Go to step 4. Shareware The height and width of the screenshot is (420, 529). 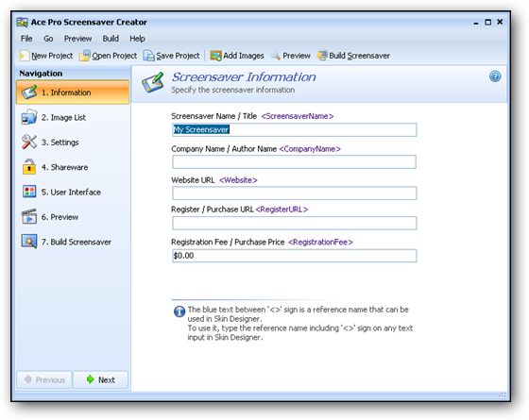[73, 167]
